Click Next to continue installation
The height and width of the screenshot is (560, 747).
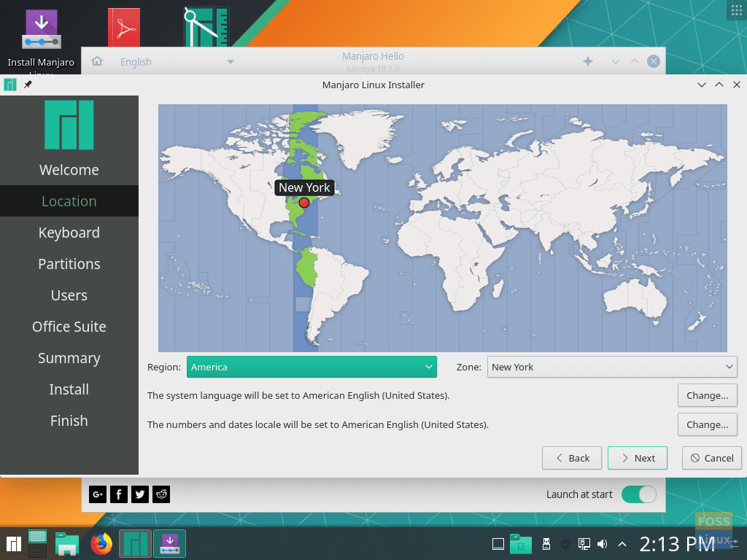[637, 458]
